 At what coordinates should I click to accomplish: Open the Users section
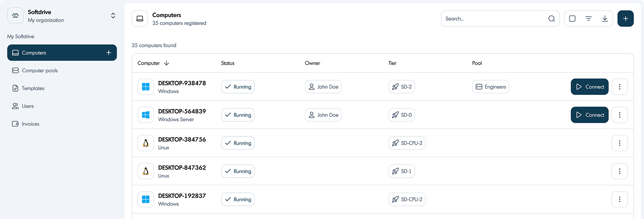point(28,106)
